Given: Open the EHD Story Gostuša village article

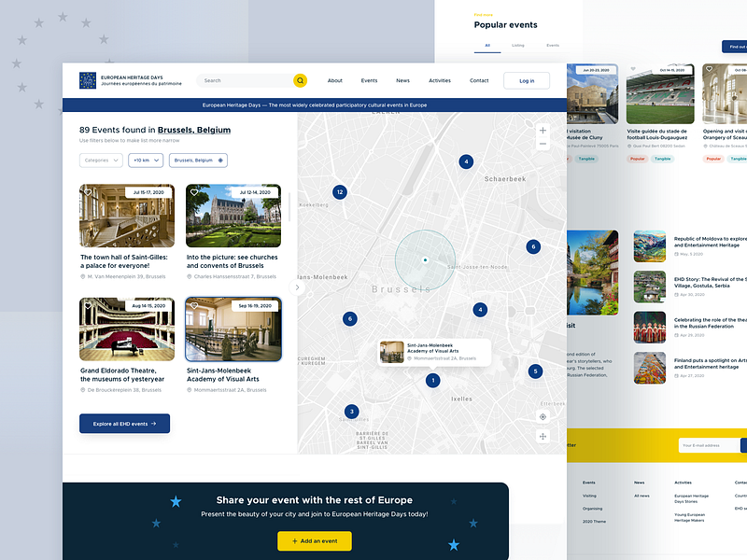Looking at the screenshot, I should pyautogui.click(x=710, y=283).
